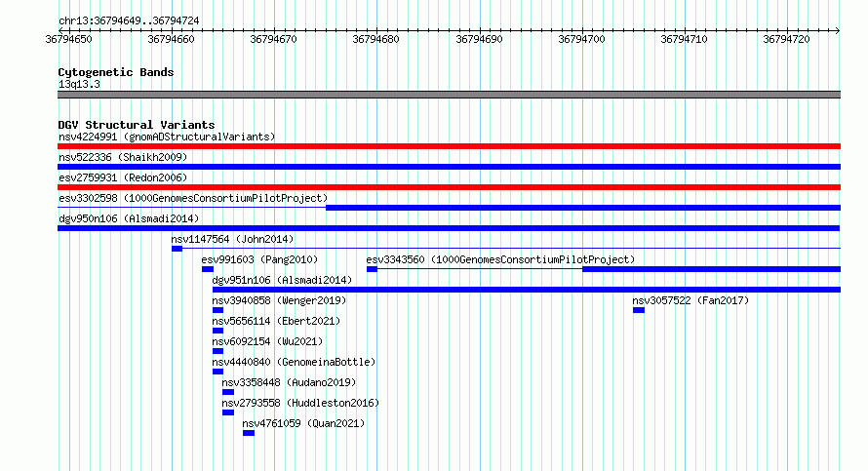Screen dimensions: 868x471
Task: Click the blue bar under dgv951n106
Action: [527, 290]
